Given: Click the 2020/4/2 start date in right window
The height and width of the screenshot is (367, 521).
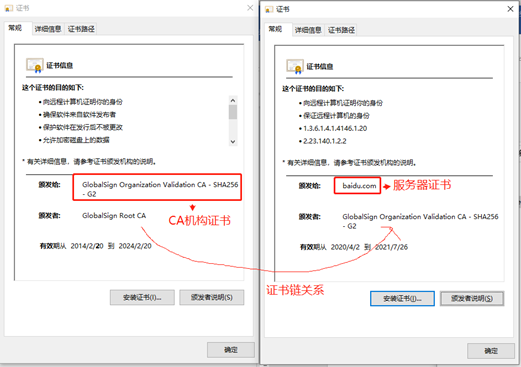Looking at the screenshot, I should (345, 247).
